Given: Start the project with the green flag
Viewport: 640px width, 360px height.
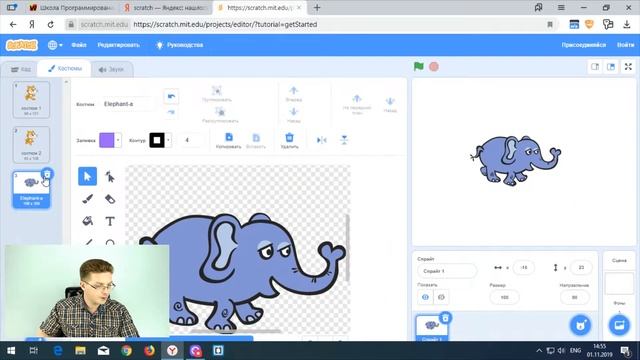Looking at the screenshot, I should [418, 67].
